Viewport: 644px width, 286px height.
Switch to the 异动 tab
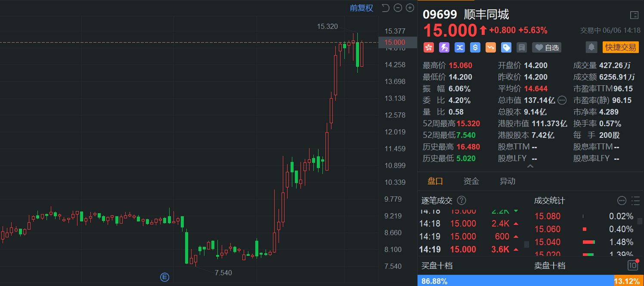coord(508,181)
